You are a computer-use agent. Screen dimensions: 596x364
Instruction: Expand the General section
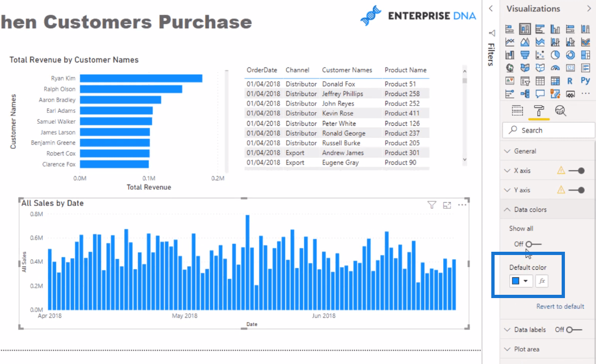coord(525,151)
